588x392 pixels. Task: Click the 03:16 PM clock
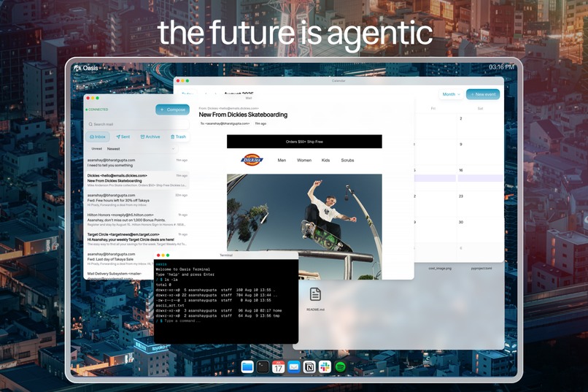(x=501, y=67)
